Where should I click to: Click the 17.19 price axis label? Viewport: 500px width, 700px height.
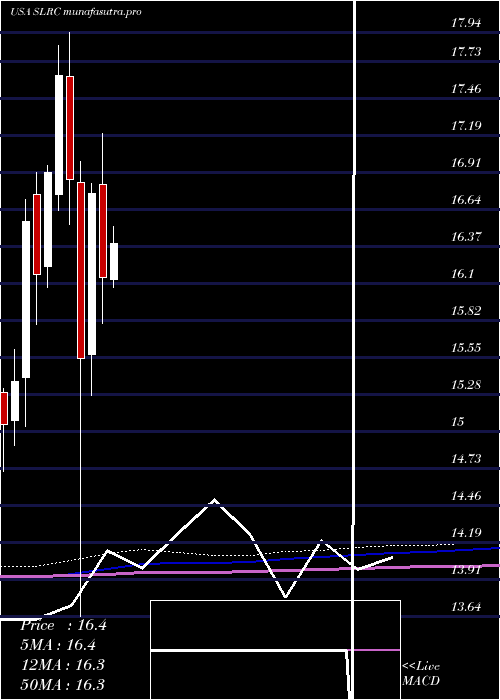[466, 125]
